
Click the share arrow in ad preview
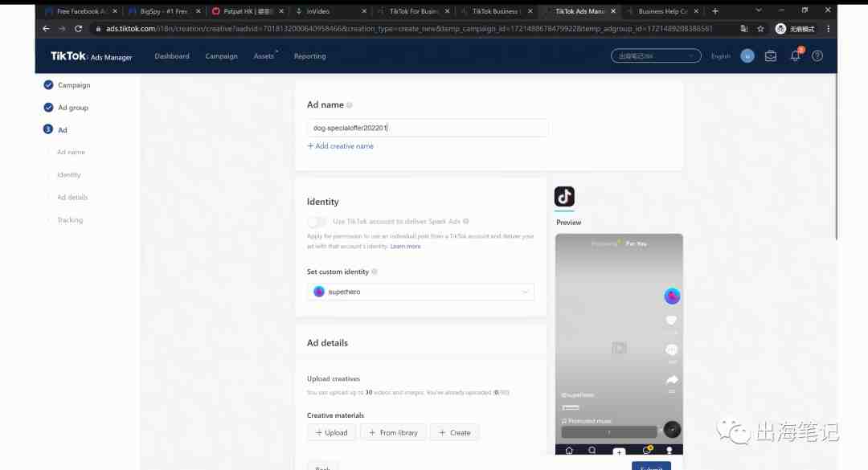(671, 380)
